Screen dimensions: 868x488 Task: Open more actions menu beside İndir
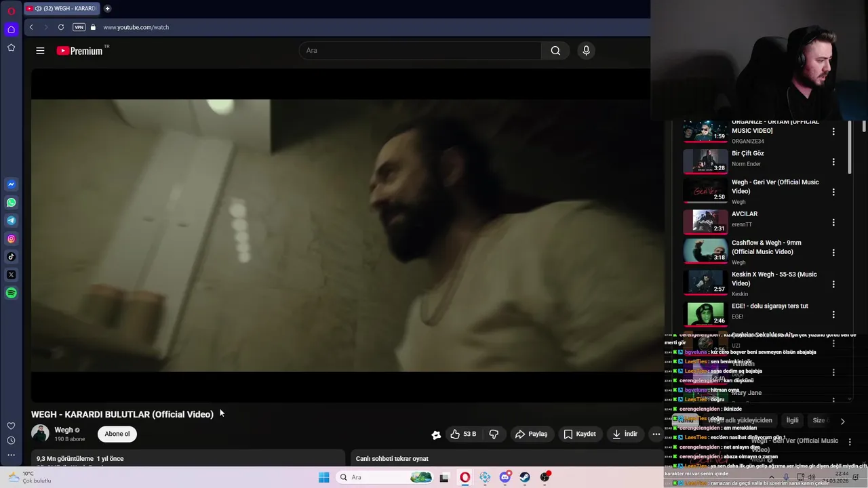coord(656,434)
